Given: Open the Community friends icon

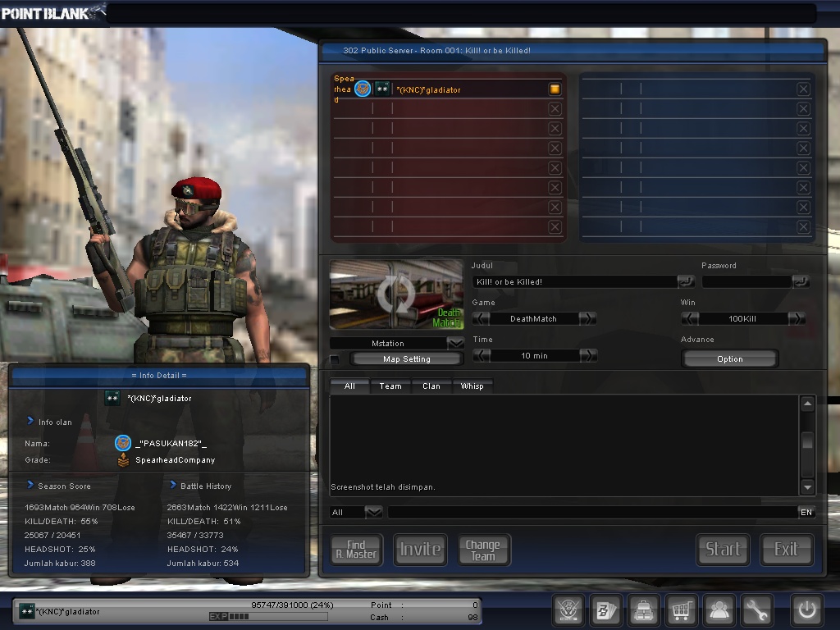Looking at the screenshot, I should pyautogui.click(x=719, y=610).
